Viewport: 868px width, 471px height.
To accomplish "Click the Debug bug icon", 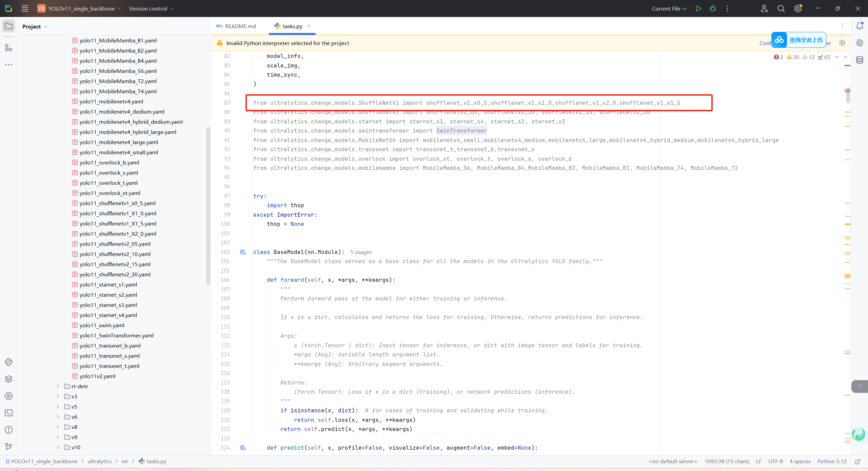I will pyautogui.click(x=713, y=8).
